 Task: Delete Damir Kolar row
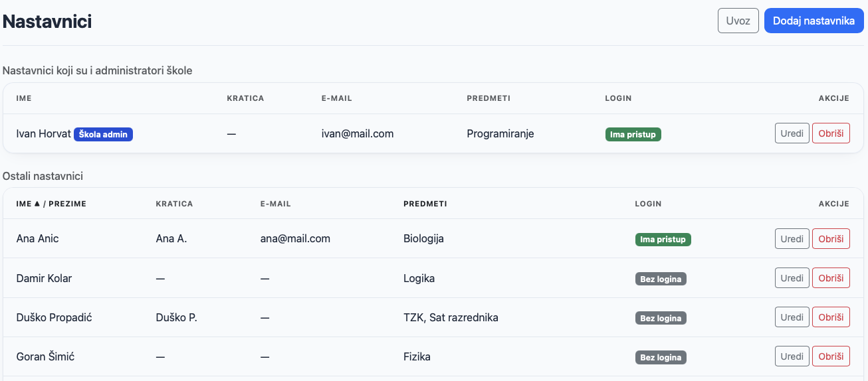point(831,277)
